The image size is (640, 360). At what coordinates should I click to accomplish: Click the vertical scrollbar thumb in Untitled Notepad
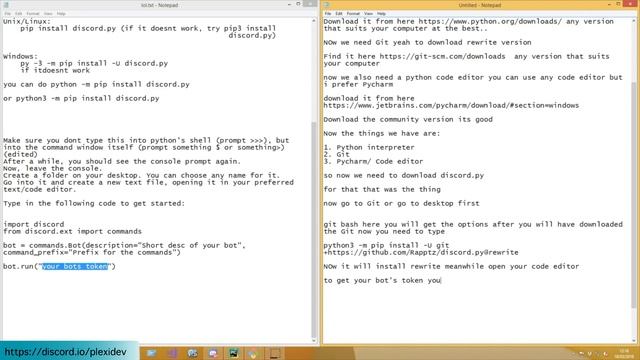pyautogui.click(x=634, y=195)
